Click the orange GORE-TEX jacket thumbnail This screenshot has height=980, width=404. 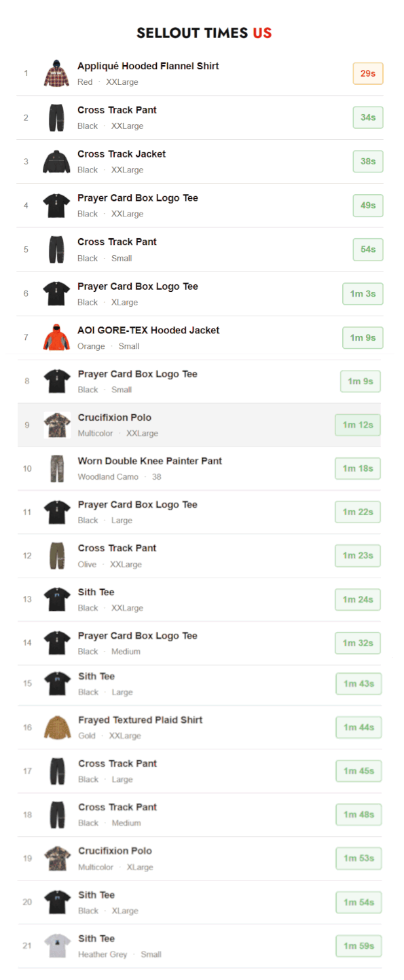56,337
